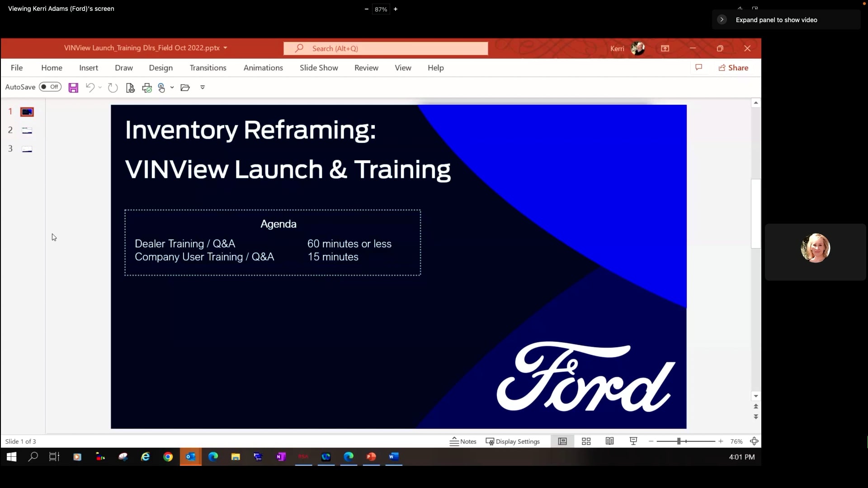Open Slide Sorter view from status bar
The height and width of the screenshot is (488, 868).
[586, 441]
